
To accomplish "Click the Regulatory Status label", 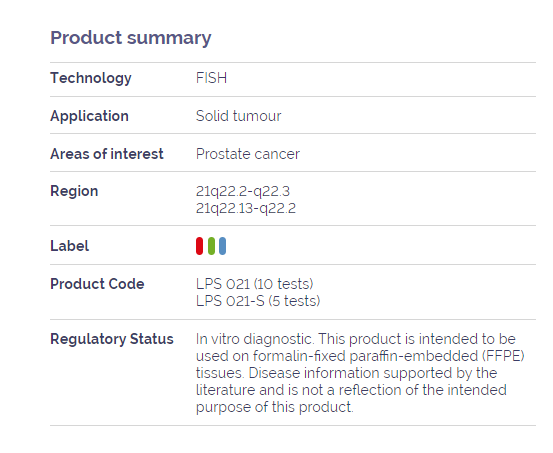I will (x=112, y=339).
